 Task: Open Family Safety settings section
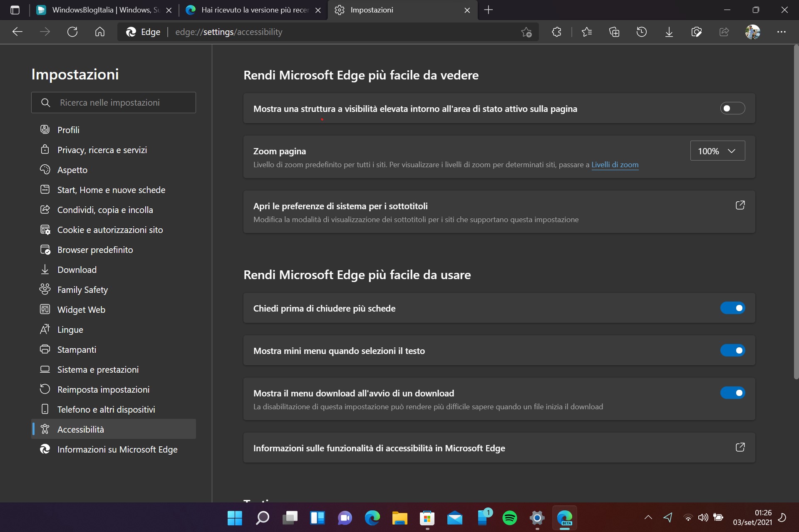coord(114,290)
